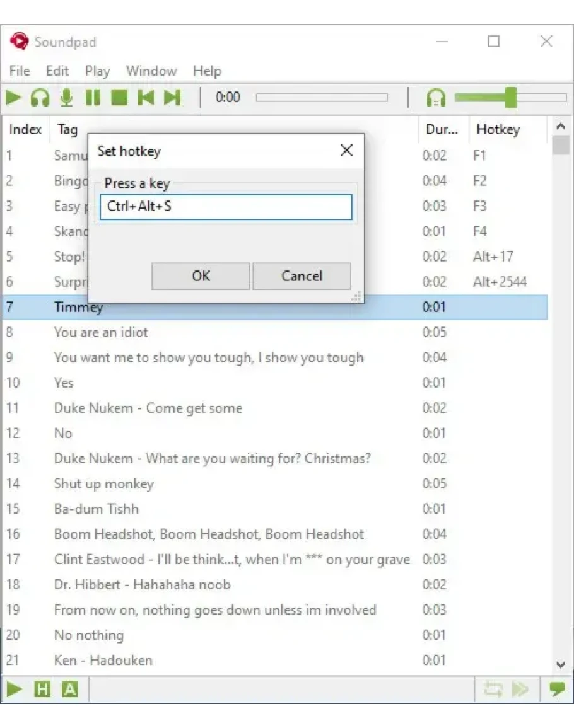The image size is (574, 728).
Task: Click the headphones playback icon in toolbar
Action: [40, 98]
